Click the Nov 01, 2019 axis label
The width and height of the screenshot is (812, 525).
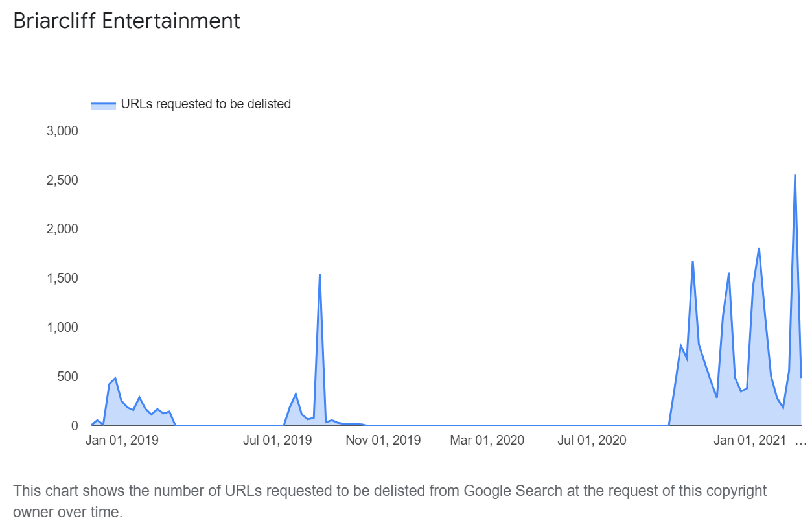click(383, 441)
